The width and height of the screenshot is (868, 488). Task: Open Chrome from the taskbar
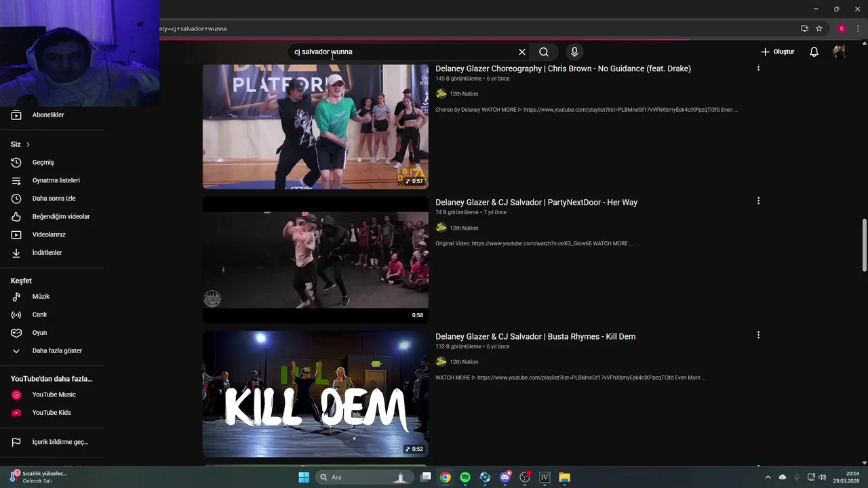point(445,477)
